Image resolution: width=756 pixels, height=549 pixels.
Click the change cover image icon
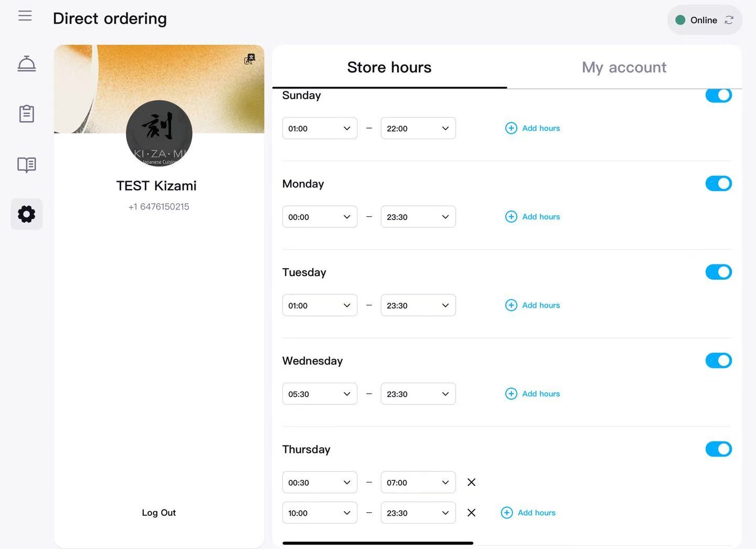point(250,59)
